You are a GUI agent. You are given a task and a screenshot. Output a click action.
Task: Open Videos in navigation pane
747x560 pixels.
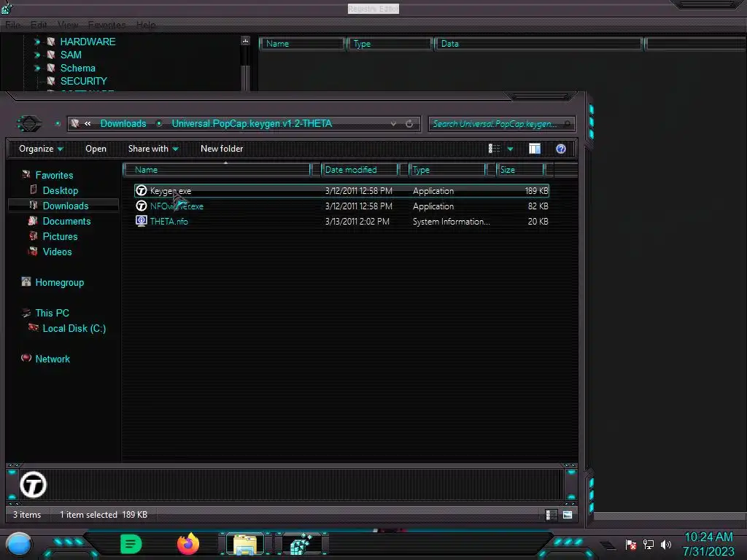pos(57,252)
